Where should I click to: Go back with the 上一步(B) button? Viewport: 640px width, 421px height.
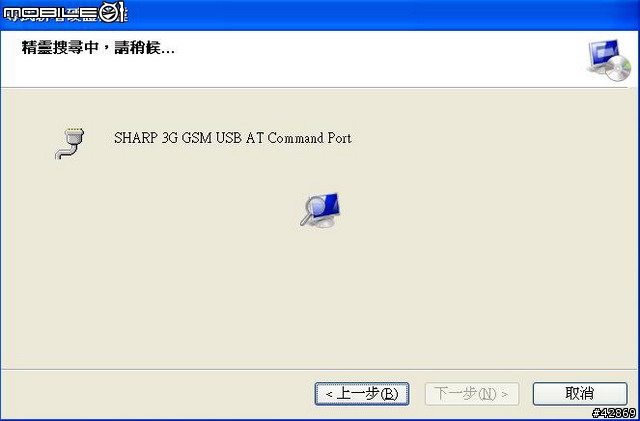point(362,394)
